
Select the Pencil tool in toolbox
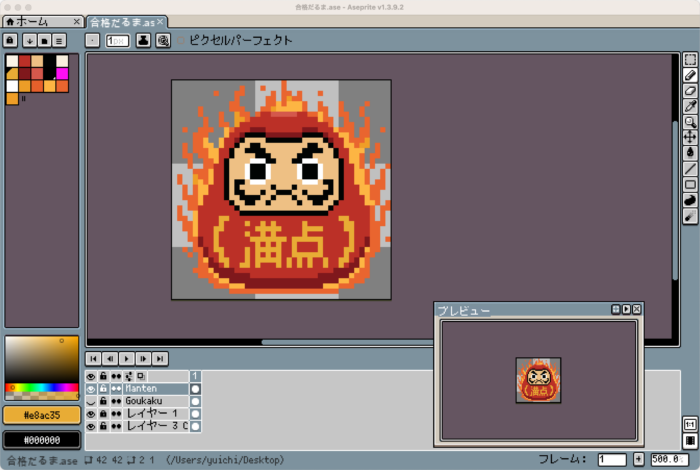click(690, 75)
